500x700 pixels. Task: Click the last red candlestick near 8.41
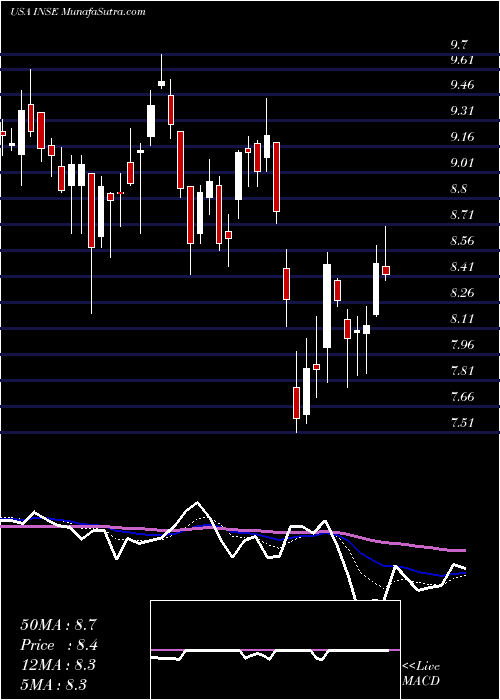click(x=386, y=270)
